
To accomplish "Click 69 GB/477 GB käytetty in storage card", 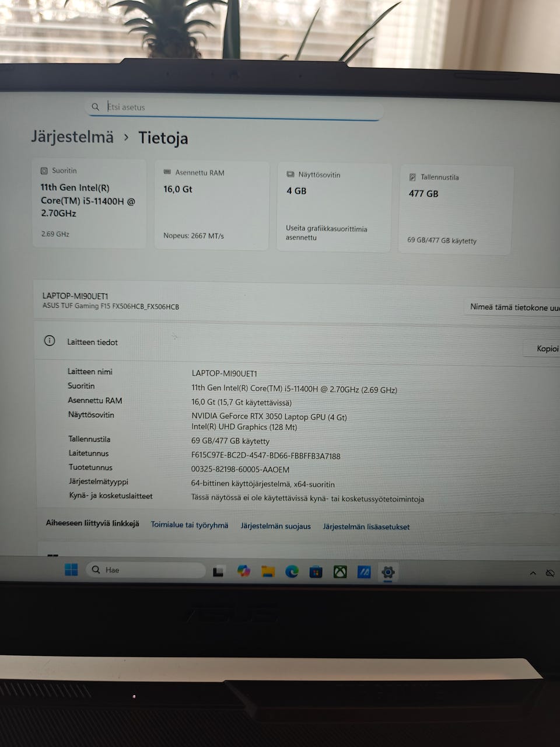I will click(442, 240).
